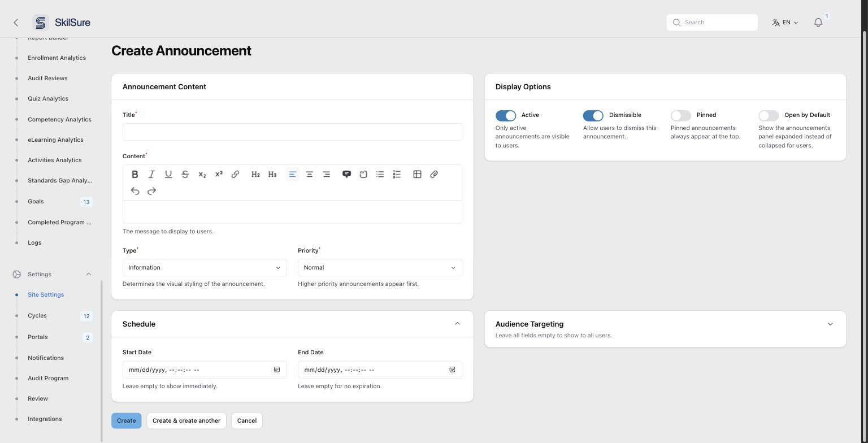Align text center

coord(310,174)
